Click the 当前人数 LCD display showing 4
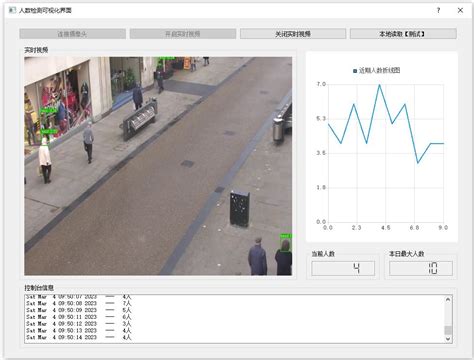Screen dimensions: 474x360 click(x=343, y=268)
